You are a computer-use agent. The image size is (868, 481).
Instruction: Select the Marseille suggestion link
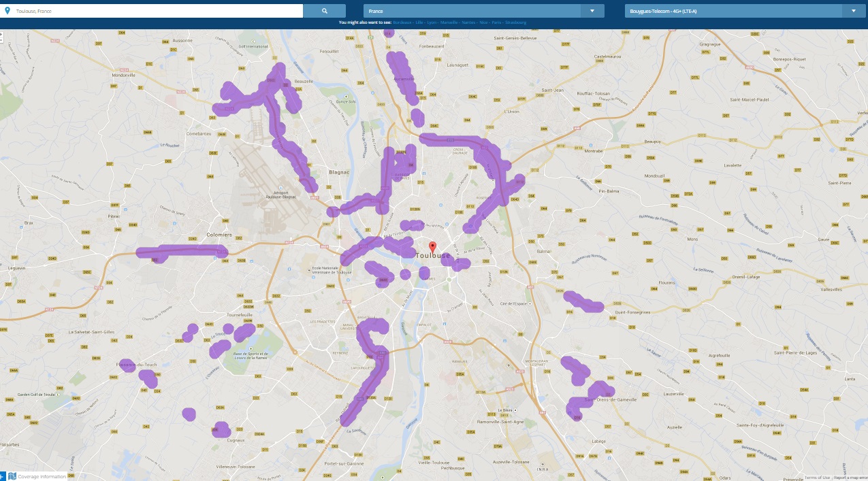coord(449,22)
